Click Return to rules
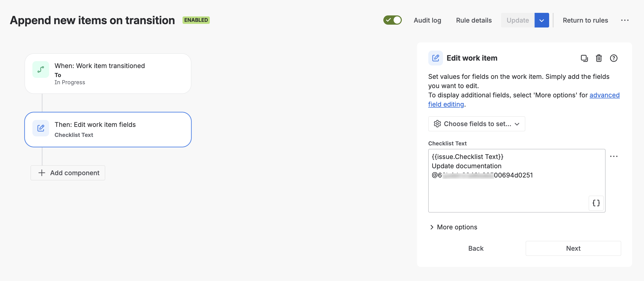 click(585, 20)
